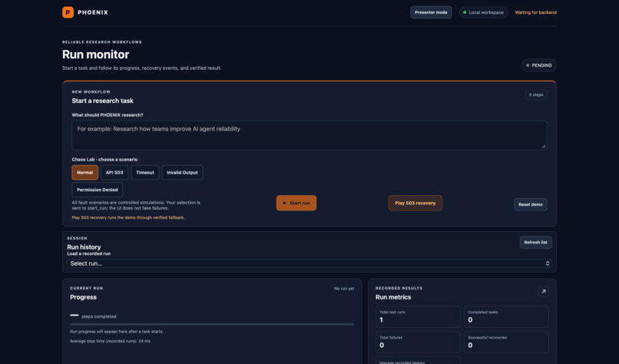Screen dimensions: 619x364
Task: Click the resize grip of the research text area
Action: [544, 147]
